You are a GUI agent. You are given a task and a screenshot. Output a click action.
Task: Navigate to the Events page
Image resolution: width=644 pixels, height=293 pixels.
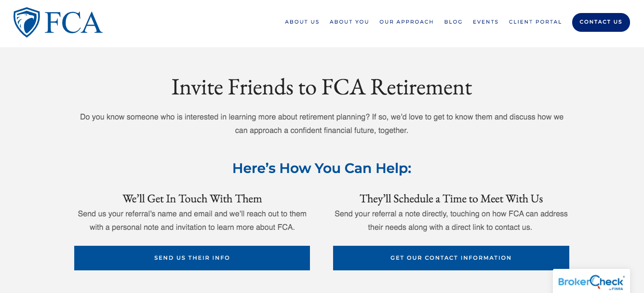click(485, 22)
